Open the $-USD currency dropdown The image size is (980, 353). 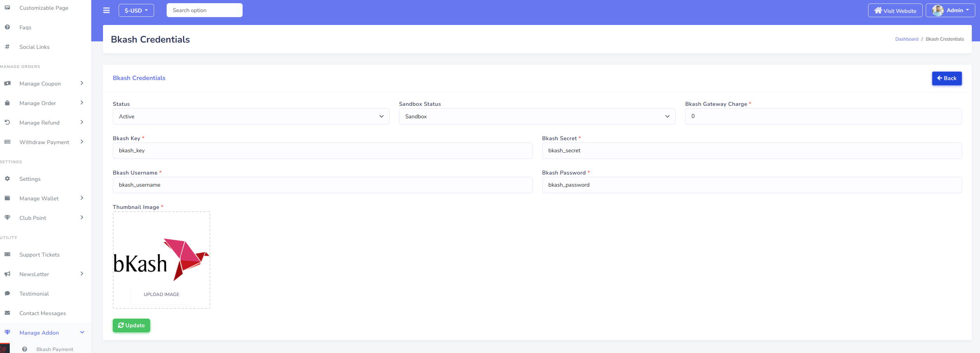136,11
